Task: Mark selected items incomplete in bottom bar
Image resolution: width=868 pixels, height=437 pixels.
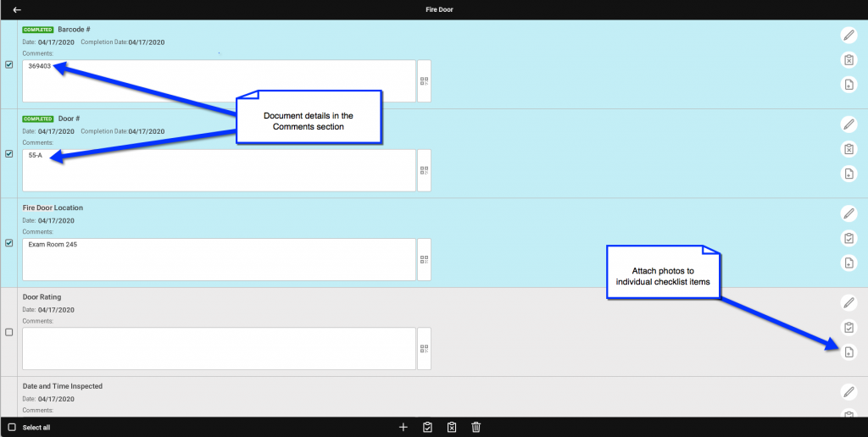Action: coord(452,428)
